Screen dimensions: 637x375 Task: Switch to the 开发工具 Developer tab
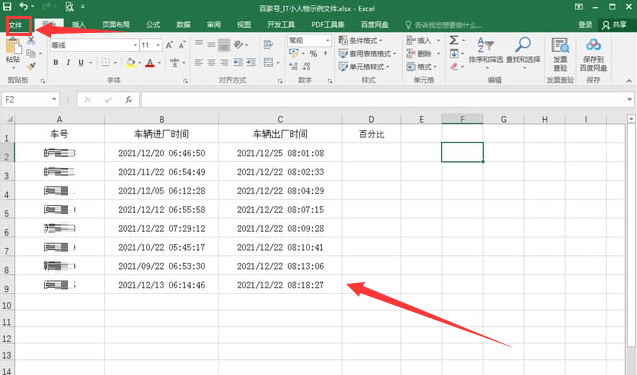[x=281, y=25]
